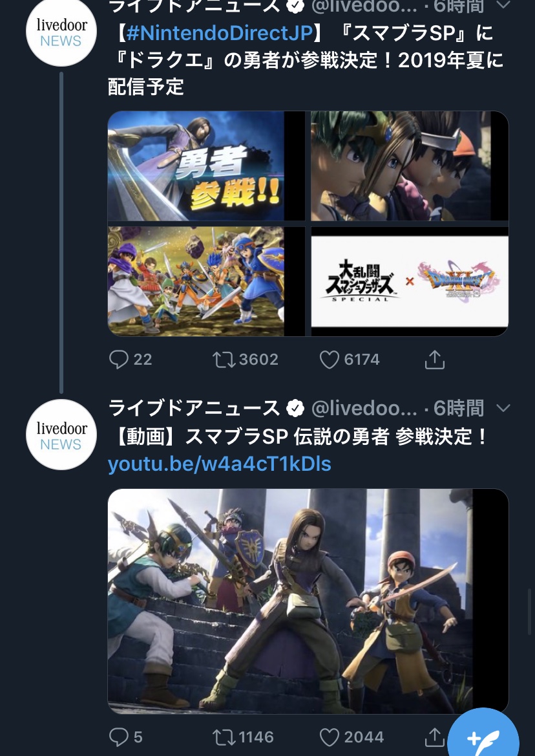View the Smash Bros x Dragon Quest logo image
The width and height of the screenshot is (535, 756).
click(x=410, y=281)
